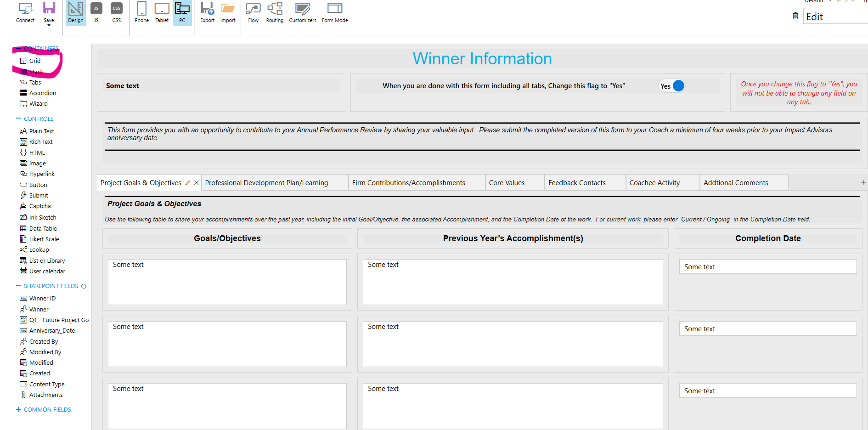Add a new tab with plus button
Screen dimensions: 868x430
click(x=863, y=182)
